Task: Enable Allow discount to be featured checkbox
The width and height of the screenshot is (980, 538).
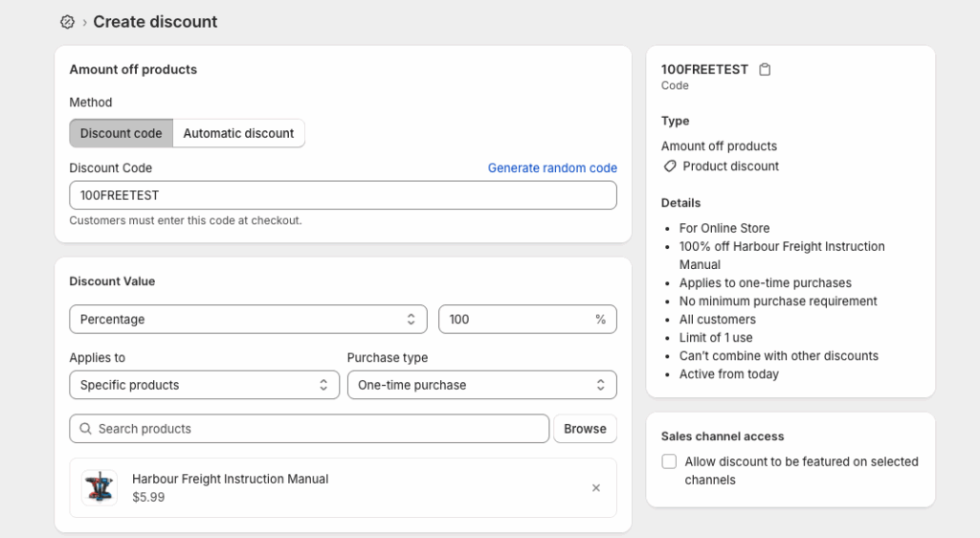Action: 669,461
